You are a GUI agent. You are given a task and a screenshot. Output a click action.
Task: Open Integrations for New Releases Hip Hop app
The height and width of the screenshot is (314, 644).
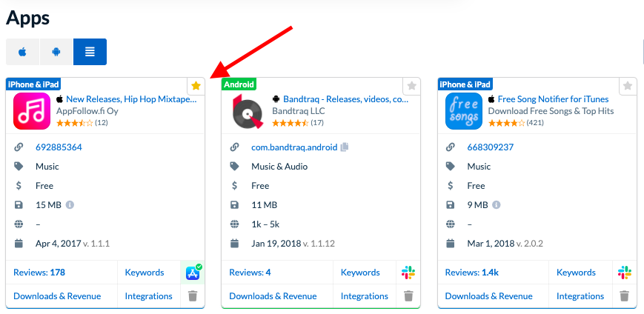[149, 296]
